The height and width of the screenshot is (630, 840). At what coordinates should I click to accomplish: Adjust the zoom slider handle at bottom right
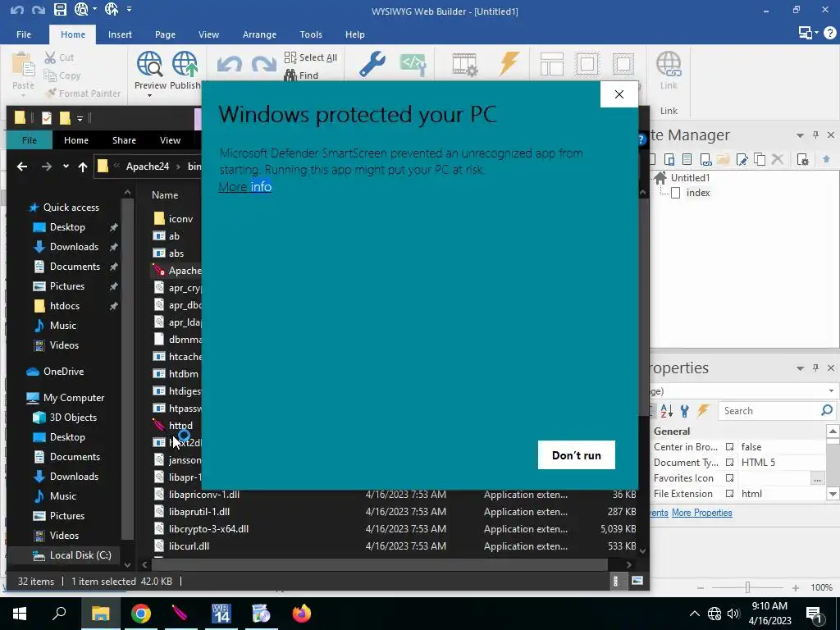click(x=747, y=587)
